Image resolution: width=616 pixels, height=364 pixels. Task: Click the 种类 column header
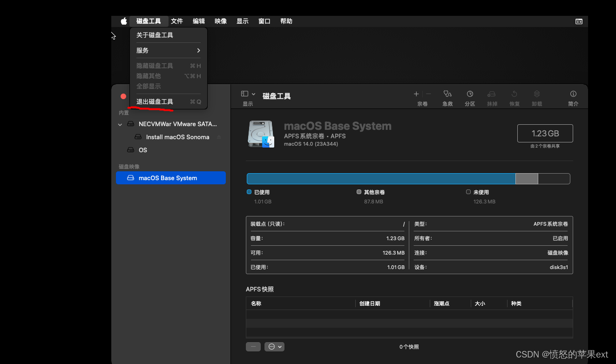pyautogui.click(x=540, y=303)
